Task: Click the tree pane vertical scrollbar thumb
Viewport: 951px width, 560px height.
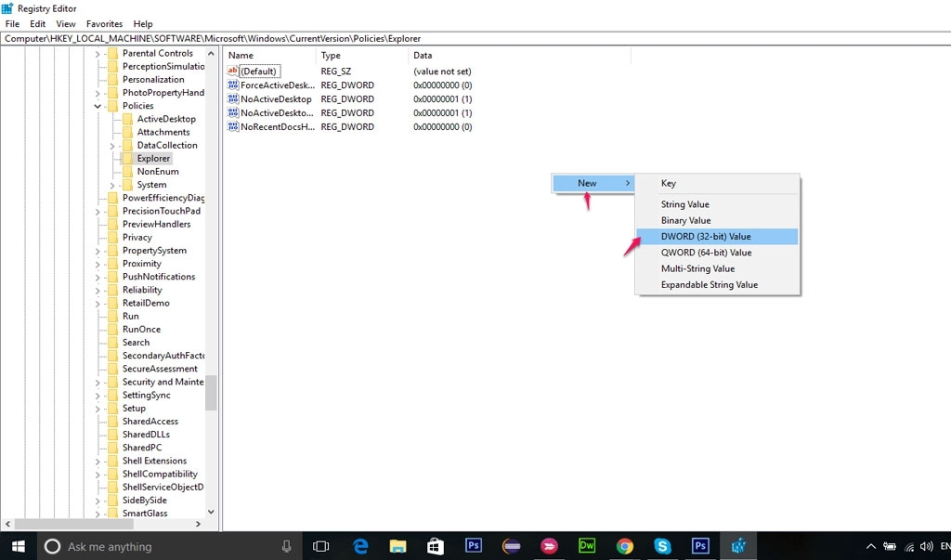Action: coord(211,392)
